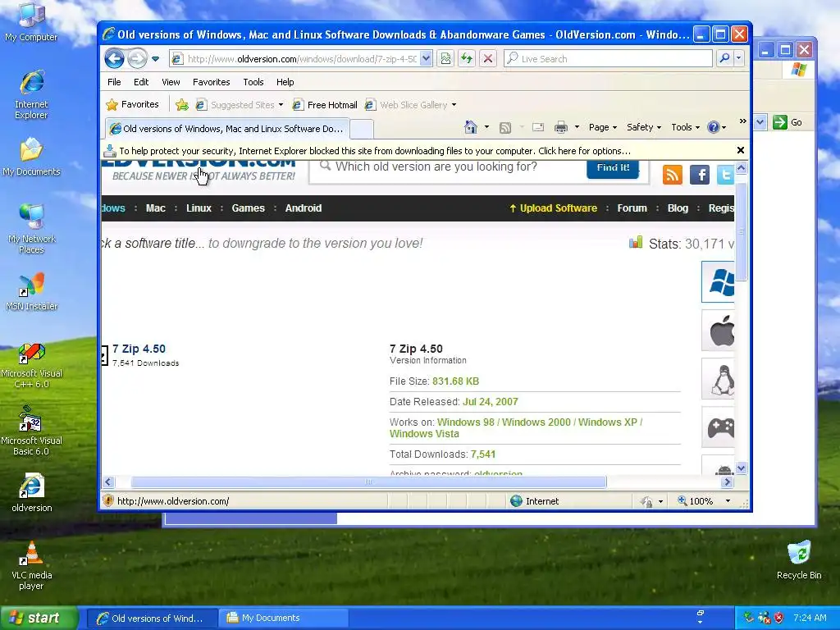
Task: Expand the Page menu dropdown
Action: click(603, 127)
